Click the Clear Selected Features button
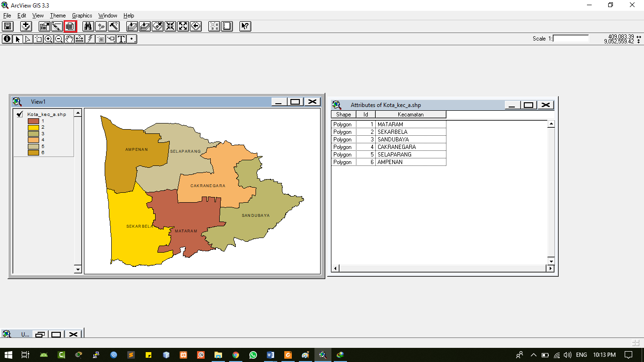 pos(227,26)
